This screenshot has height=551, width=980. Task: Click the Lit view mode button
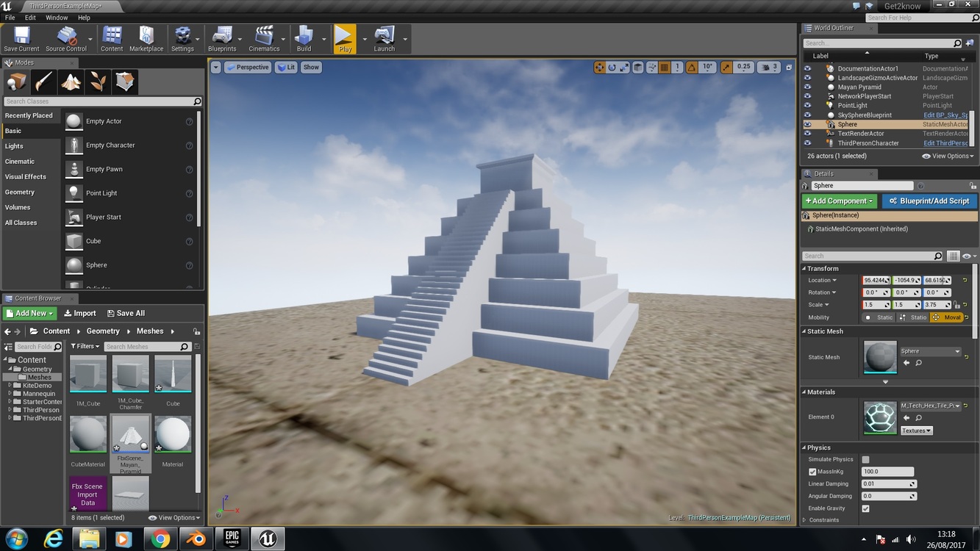click(286, 67)
